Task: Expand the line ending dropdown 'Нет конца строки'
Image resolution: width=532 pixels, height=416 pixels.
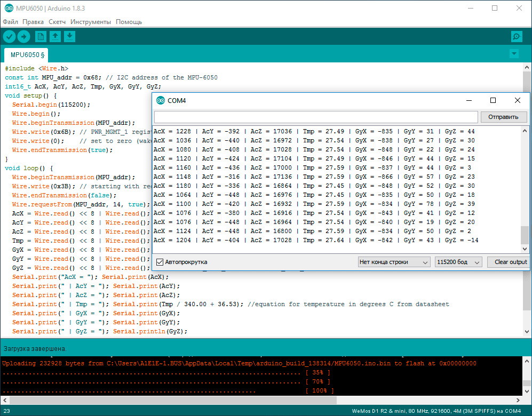Action: tap(394, 262)
